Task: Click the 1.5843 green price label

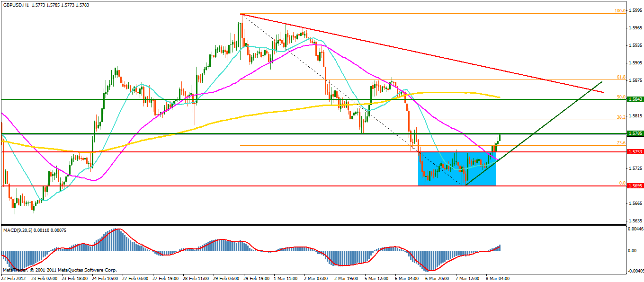Action: (634, 99)
